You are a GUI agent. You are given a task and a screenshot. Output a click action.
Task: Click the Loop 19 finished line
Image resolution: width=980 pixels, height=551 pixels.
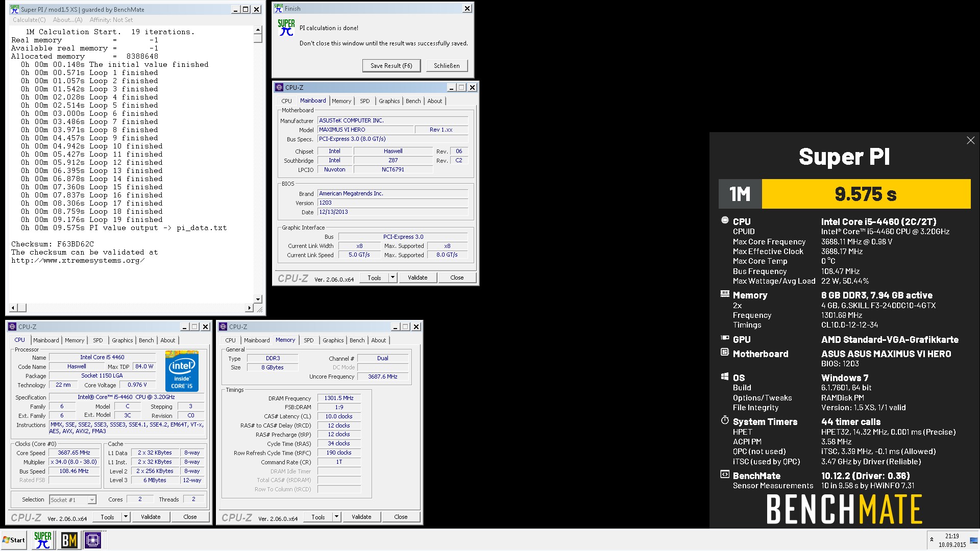tap(92, 219)
